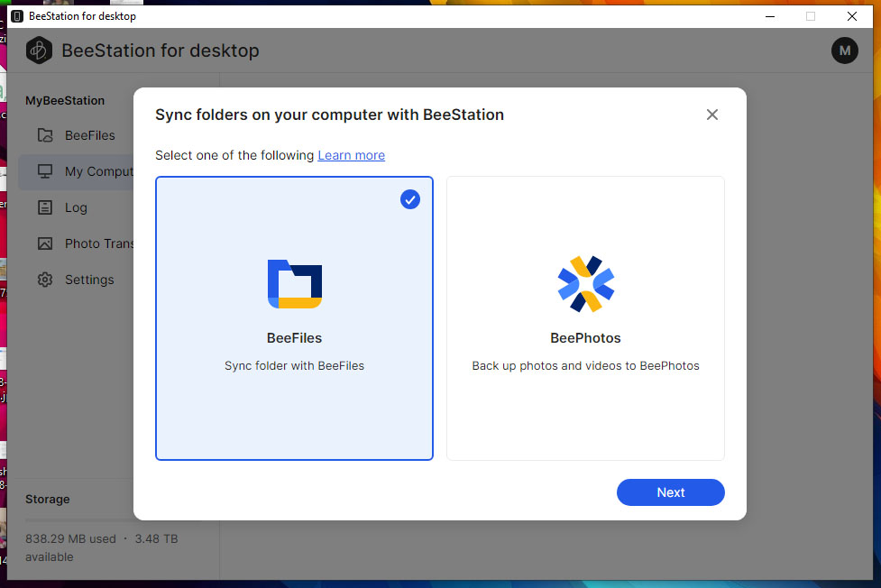This screenshot has height=588, width=881.
Task: Open the Learn more link
Action: click(x=351, y=155)
